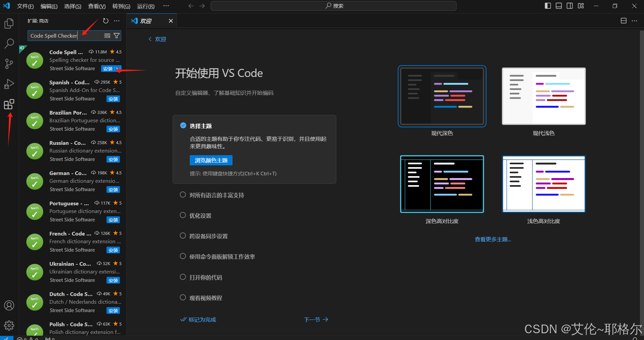Select the Extensions view icon
This screenshot has width=644, height=340.
click(9, 104)
